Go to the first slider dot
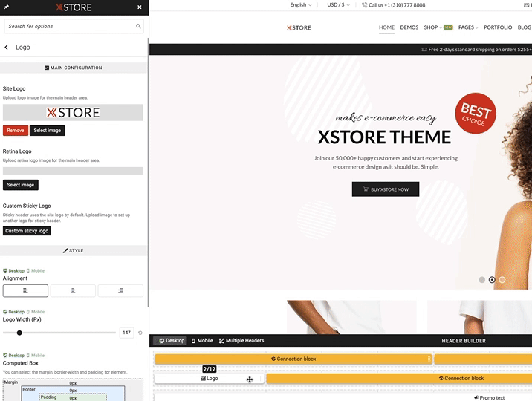 [481, 280]
